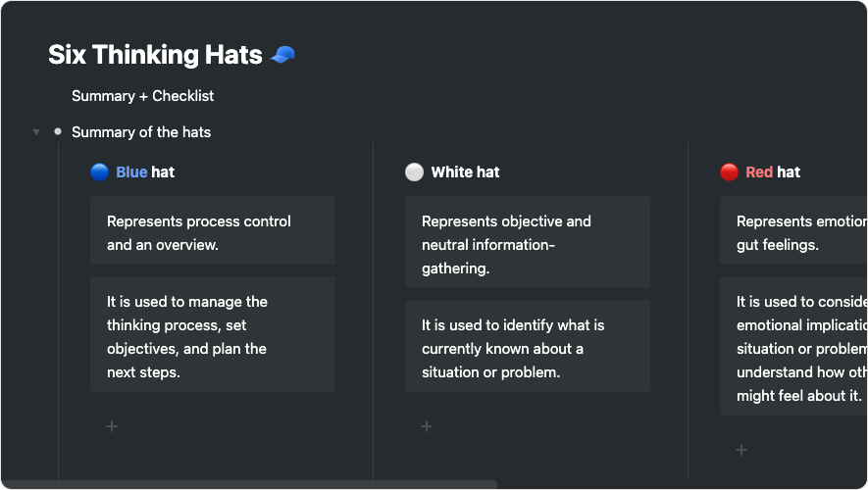This screenshot has width=868, height=490.
Task: Open the 'objective and neutral information-gathering' card
Action: 528,242
